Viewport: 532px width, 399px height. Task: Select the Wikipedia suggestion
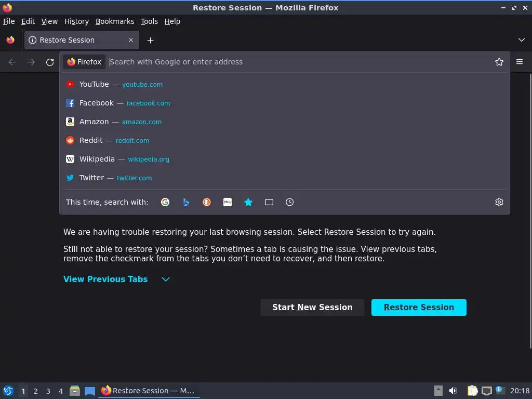pyautogui.click(x=285, y=159)
